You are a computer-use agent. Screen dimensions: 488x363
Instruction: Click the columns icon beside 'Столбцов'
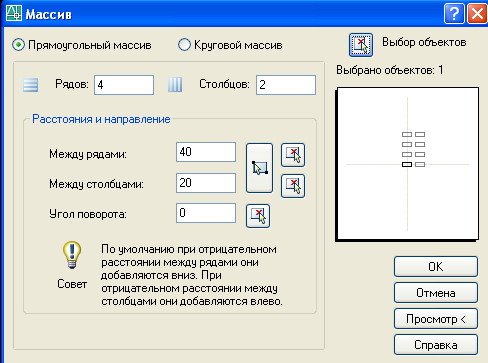[175, 85]
